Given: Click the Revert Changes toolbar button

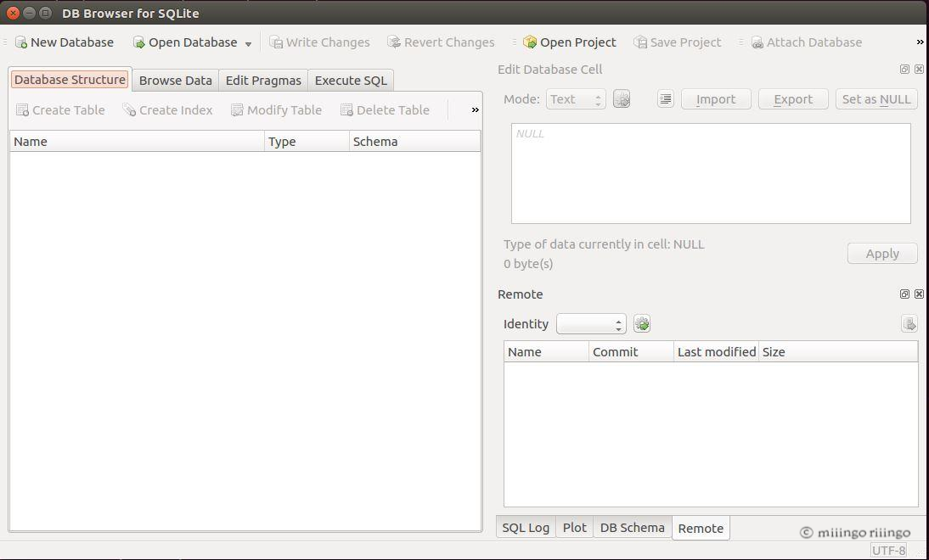Looking at the screenshot, I should point(441,42).
